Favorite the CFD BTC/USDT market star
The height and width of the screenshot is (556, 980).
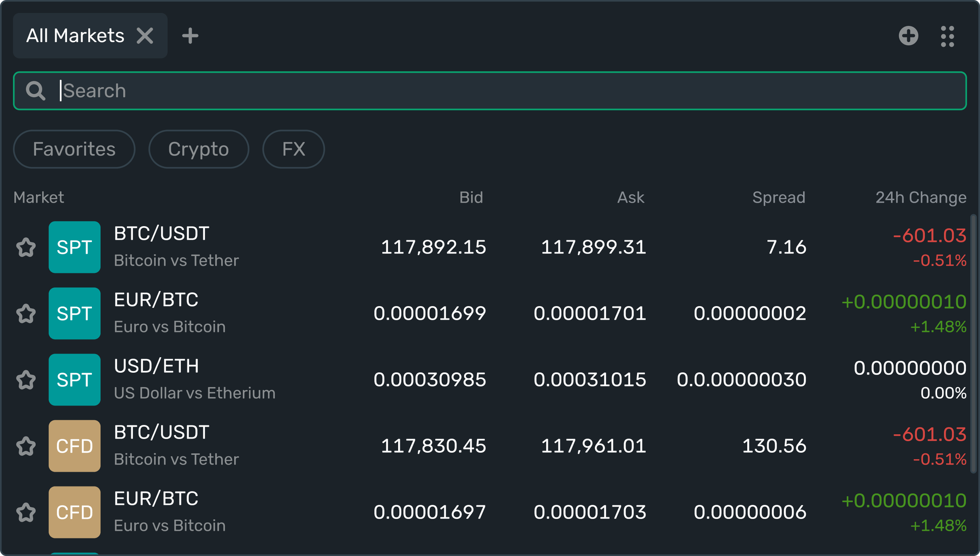[26, 446]
